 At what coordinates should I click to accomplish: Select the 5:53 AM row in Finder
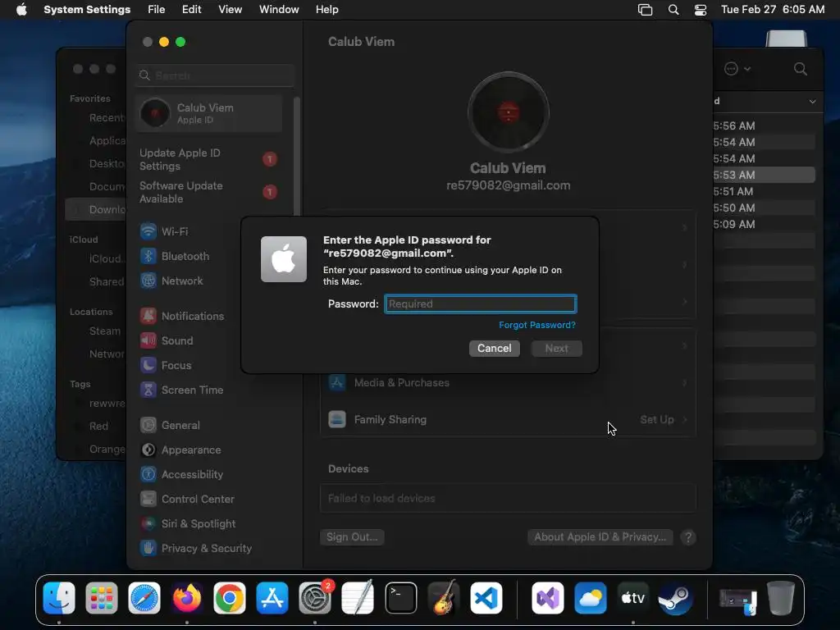(x=765, y=176)
